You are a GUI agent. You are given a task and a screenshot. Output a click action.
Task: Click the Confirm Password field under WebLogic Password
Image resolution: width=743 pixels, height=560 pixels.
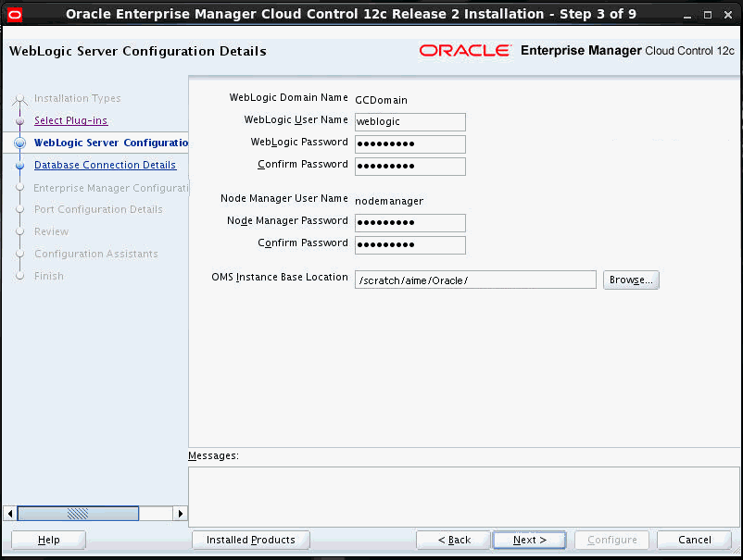tap(409, 167)
